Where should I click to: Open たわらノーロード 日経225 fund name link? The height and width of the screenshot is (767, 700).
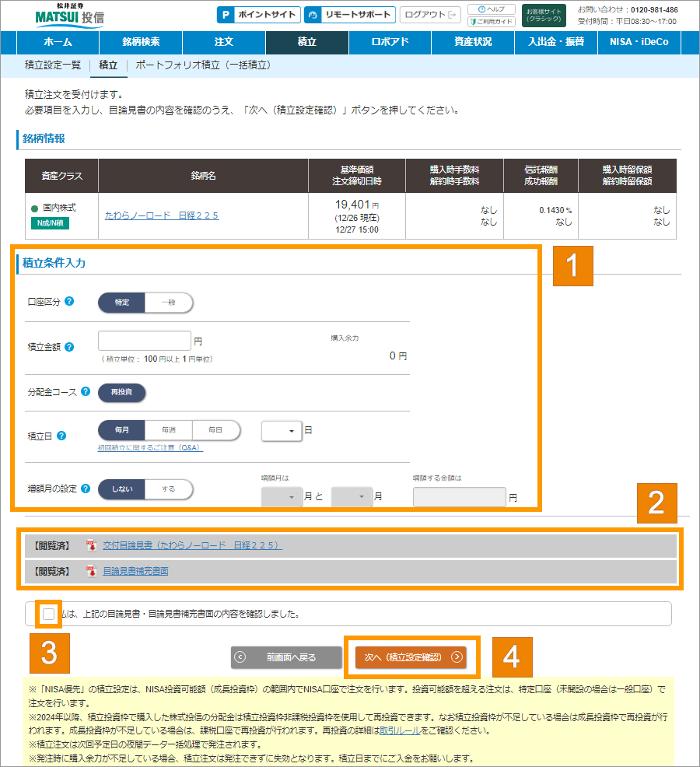tap(162, 215)
